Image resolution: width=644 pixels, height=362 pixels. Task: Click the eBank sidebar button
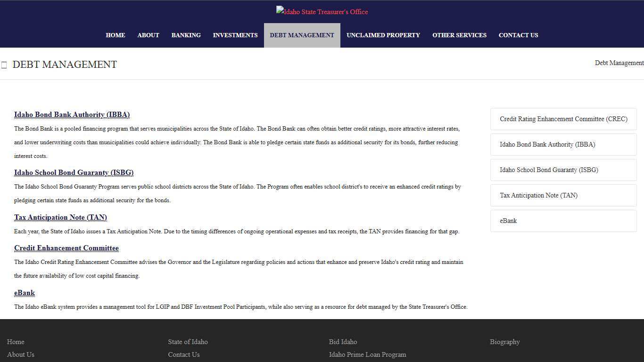[563, 221]
